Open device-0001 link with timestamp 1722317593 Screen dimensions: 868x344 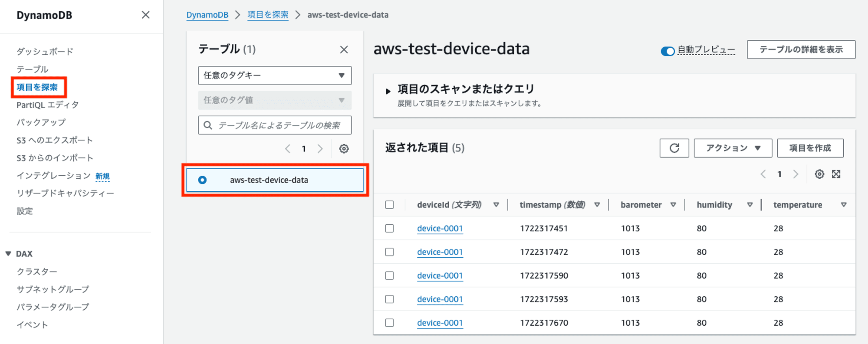pyautogui.click(x=440, y=299)
